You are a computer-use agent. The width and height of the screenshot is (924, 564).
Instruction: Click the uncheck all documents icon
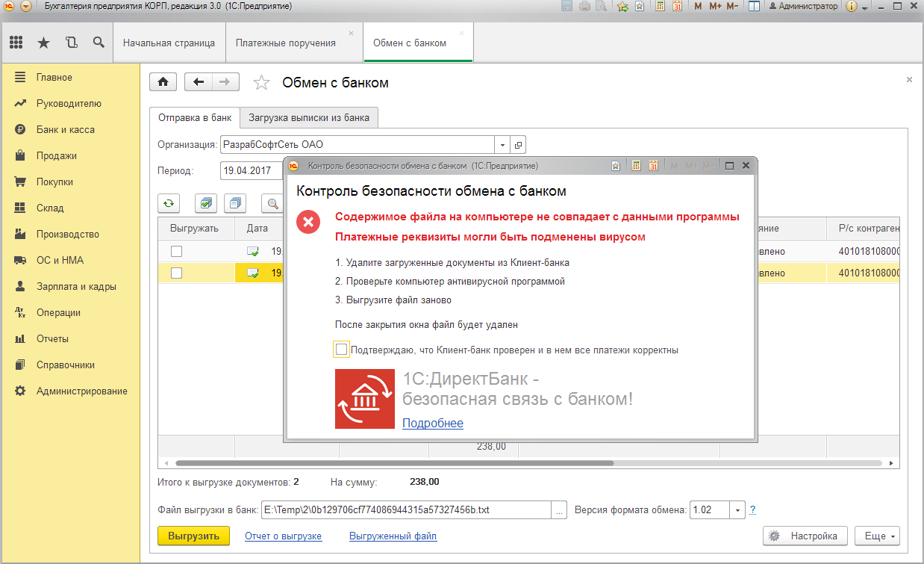pyautogui.click(x=235, y=202)
